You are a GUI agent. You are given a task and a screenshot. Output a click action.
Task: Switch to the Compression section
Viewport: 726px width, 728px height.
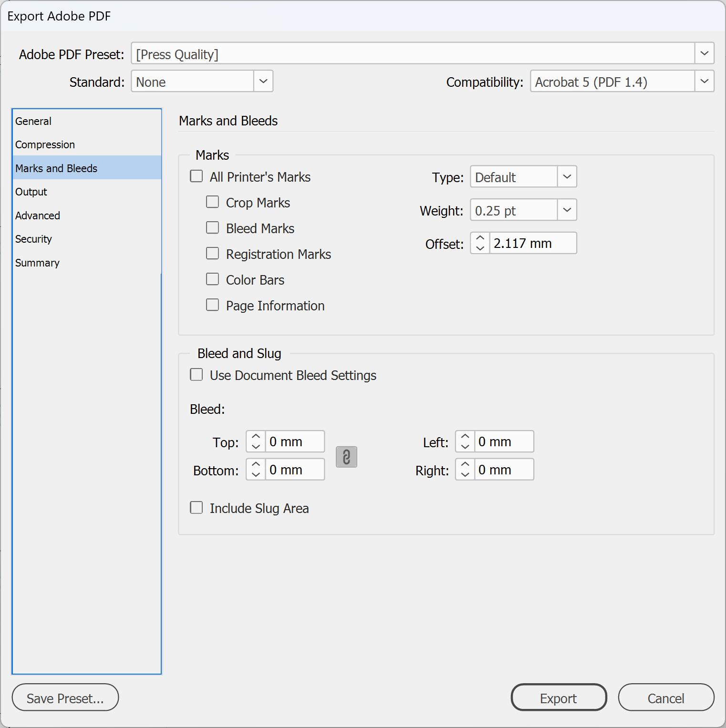(x=87, y=144)
